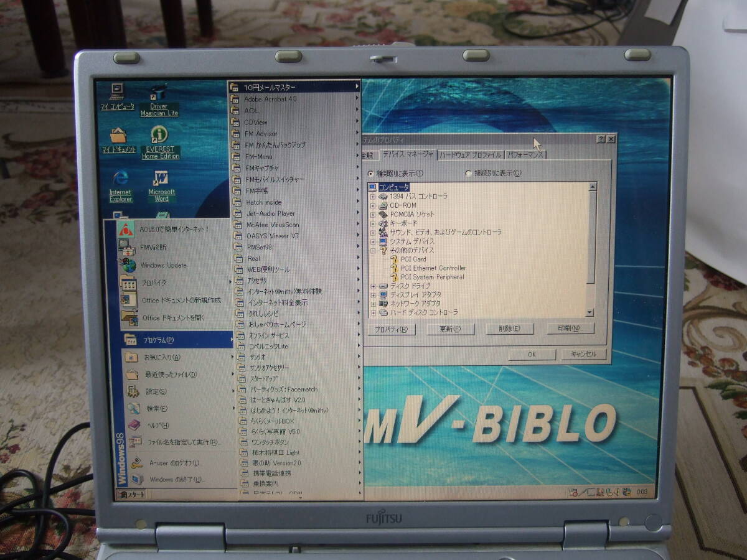Click the system tray clock
This screenshot has height=560, width=747.
(642, 493)
